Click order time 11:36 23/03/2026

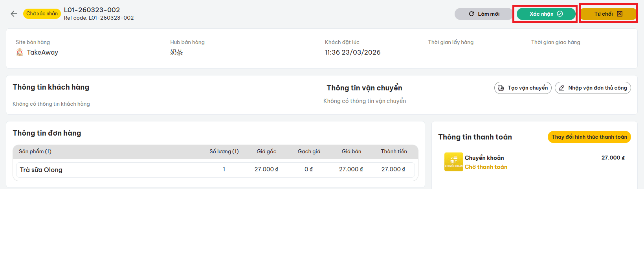352,52
